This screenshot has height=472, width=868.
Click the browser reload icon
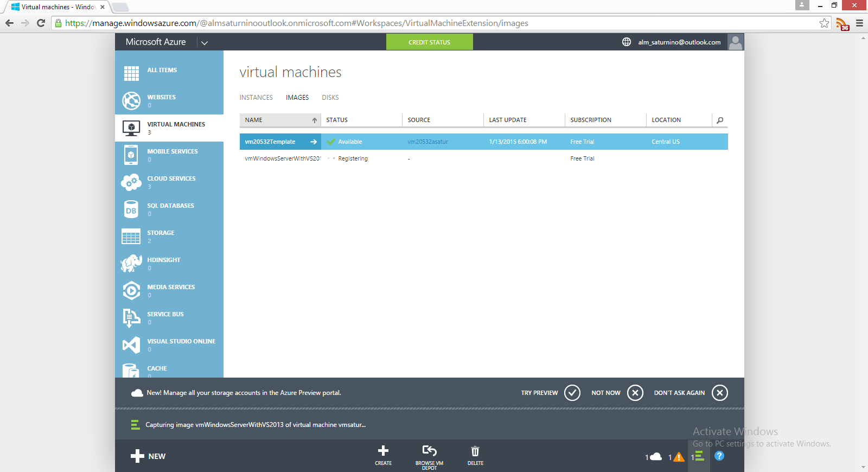[41, 23]
